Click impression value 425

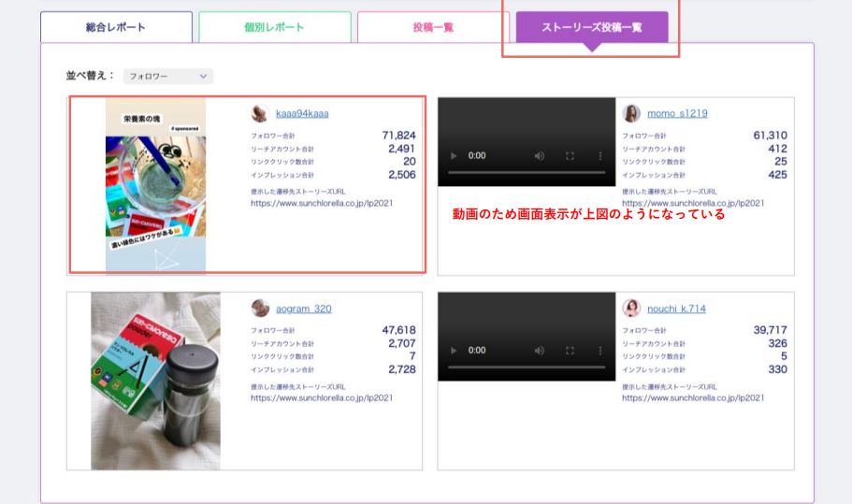pos(777,175)
